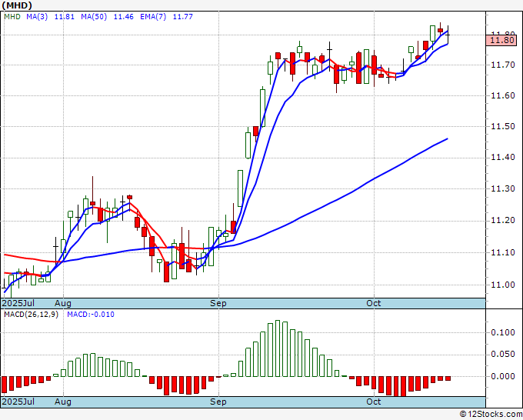
Task: Click the 11.60 price axis label
Action: 503,95
